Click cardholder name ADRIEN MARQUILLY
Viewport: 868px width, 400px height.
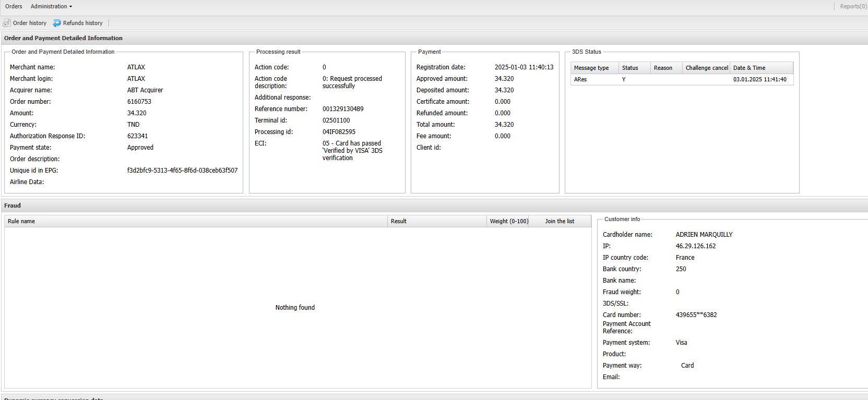coord(704,235)
